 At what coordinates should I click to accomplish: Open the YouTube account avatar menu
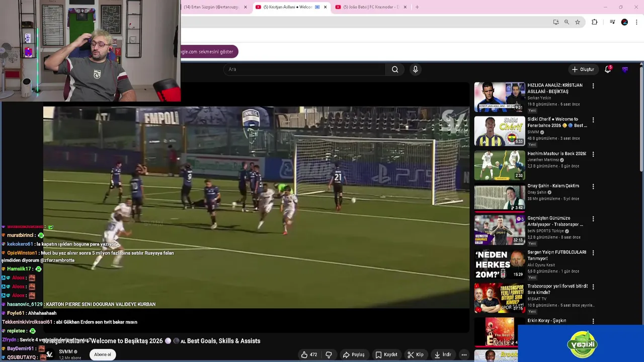coord(625,69)
